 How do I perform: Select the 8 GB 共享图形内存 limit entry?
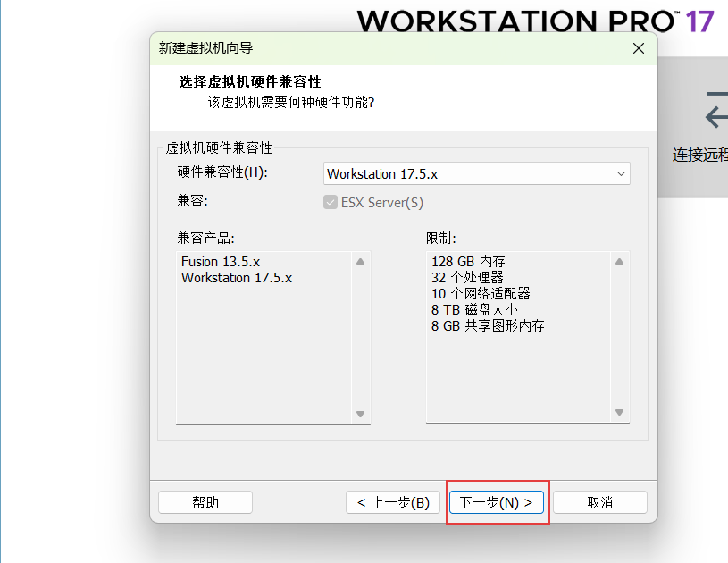coord(488,325)
